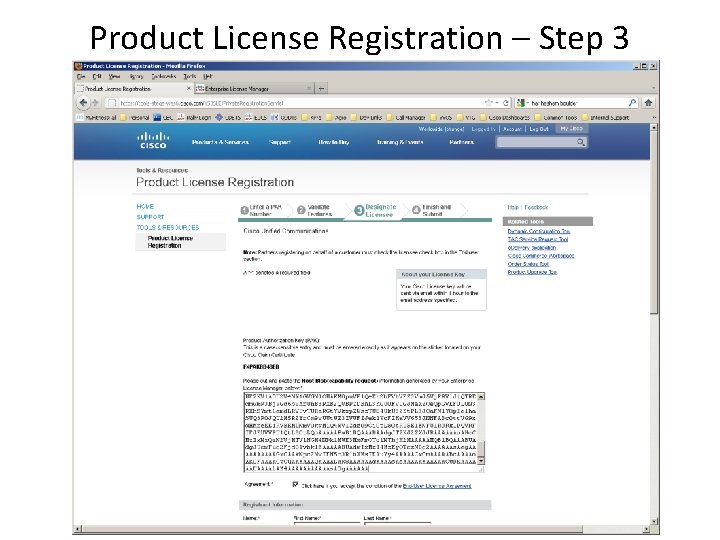Click the Firefox icon in title bar
The height and width of the screenshot is (540, 720).
pyautogui.click(x=78, y=66)
